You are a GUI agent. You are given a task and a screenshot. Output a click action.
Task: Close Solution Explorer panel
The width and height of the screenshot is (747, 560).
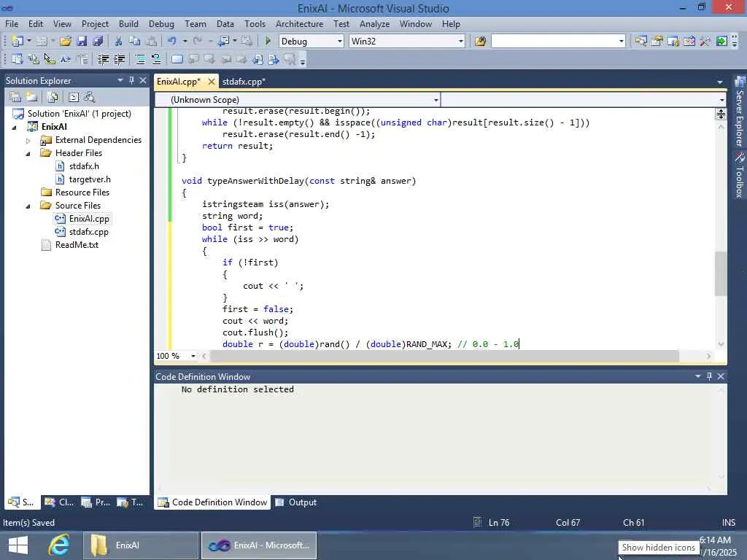pyautogui.click(x=142, y=80)
